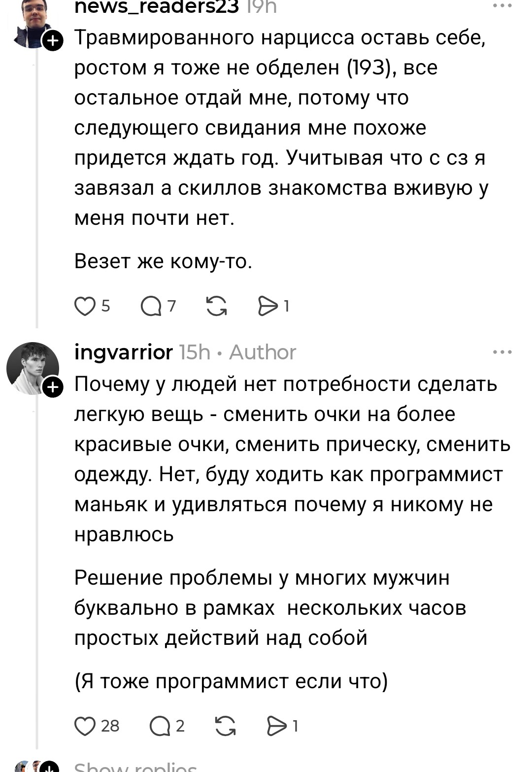
Task: Tap ingvarrior profile picture
Action: tap(33, 368)
